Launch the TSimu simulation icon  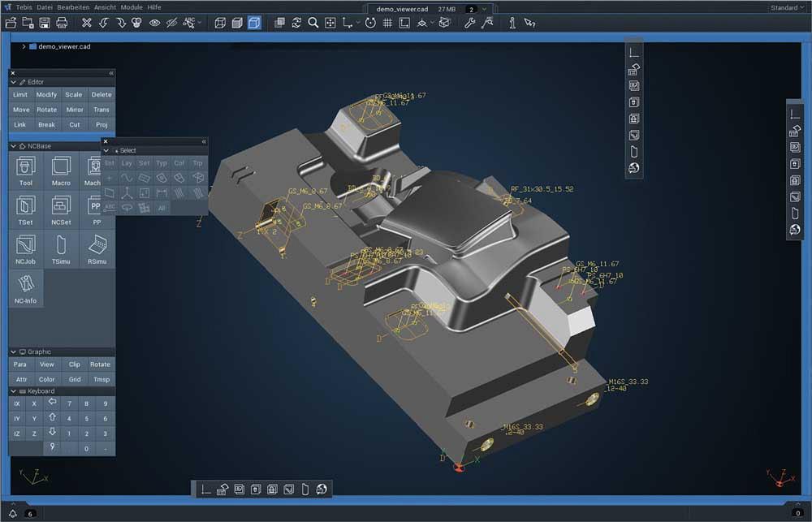click(61, 248)
